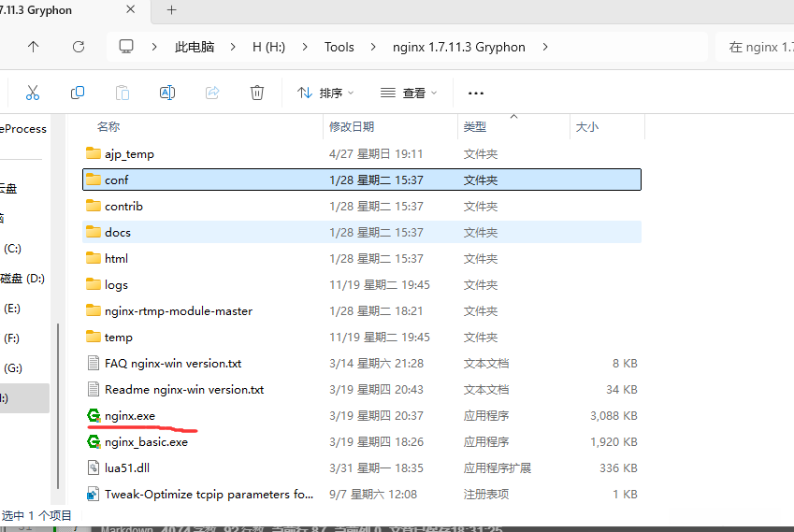Select the temp folder icon

94,337
